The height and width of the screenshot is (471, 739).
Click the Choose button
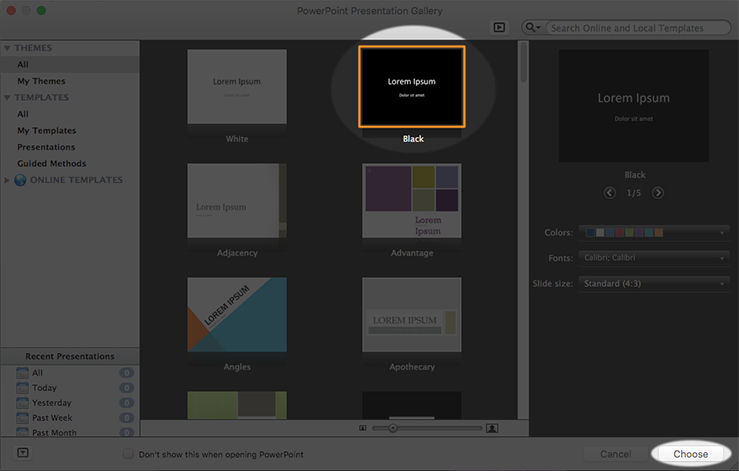tap(690, 454)
